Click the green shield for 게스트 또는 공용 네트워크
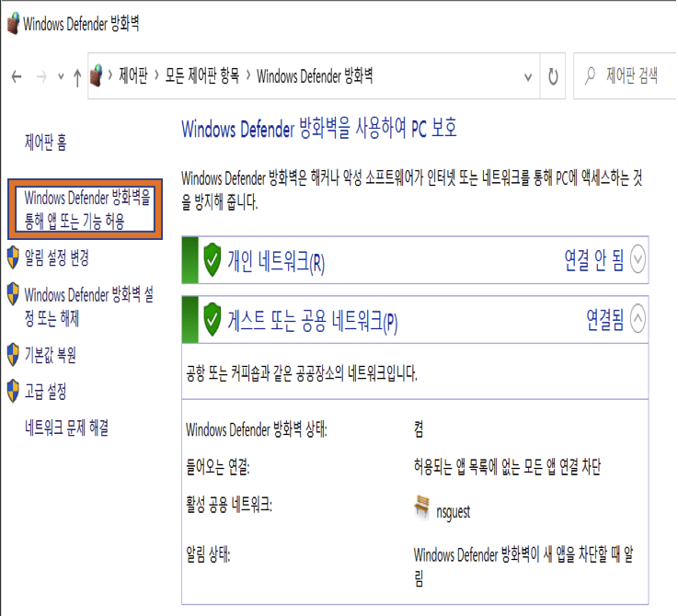 pyautogui.click(x=213, y=319)
